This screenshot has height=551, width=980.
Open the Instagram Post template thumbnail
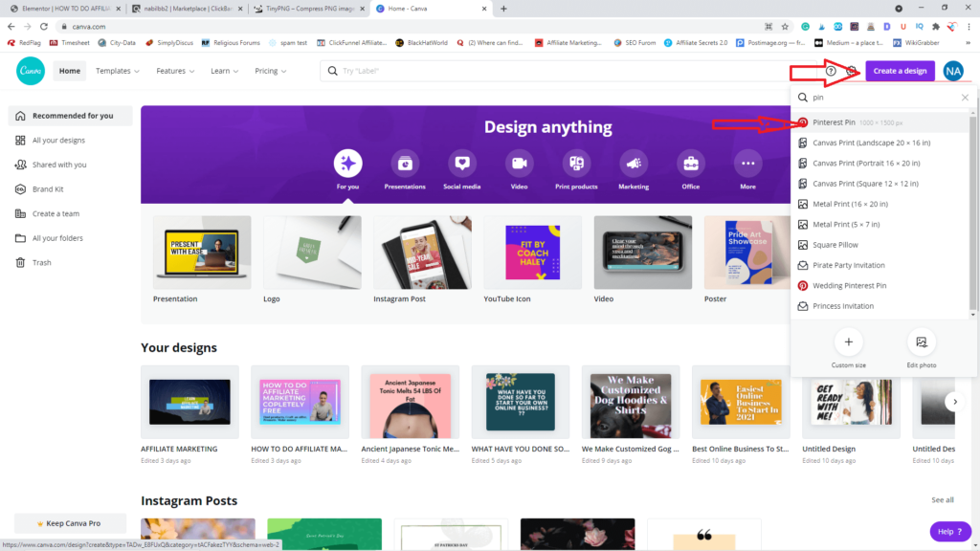pyautogui.click(x=422, y=253)
